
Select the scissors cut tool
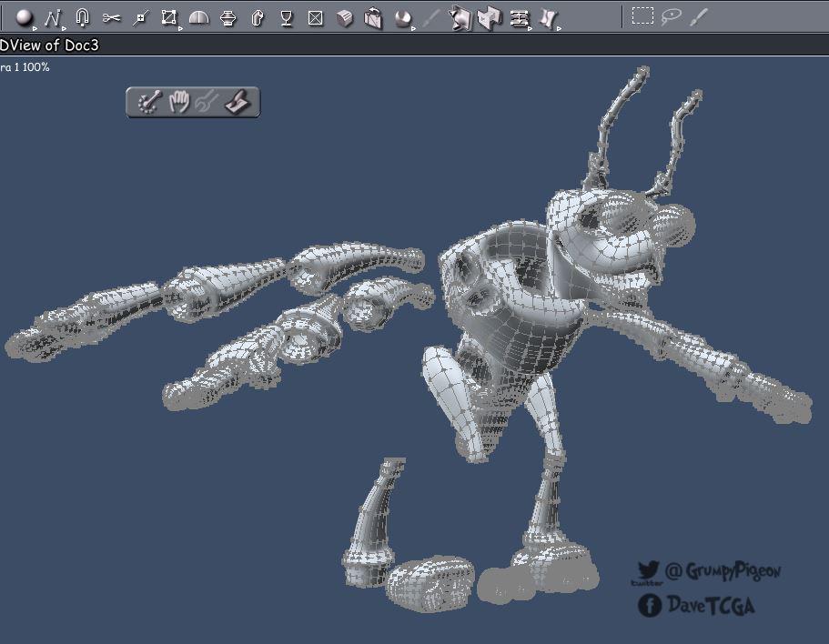[111, 18]
